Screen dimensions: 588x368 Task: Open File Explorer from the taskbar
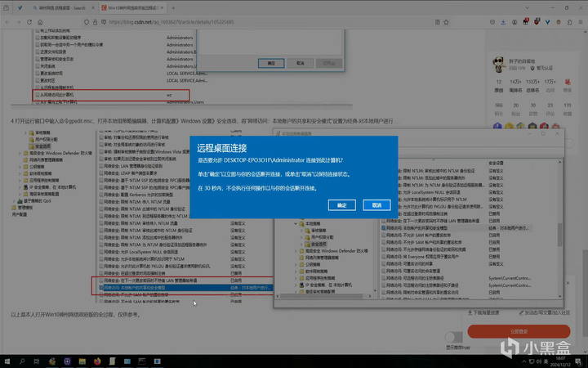82,361
